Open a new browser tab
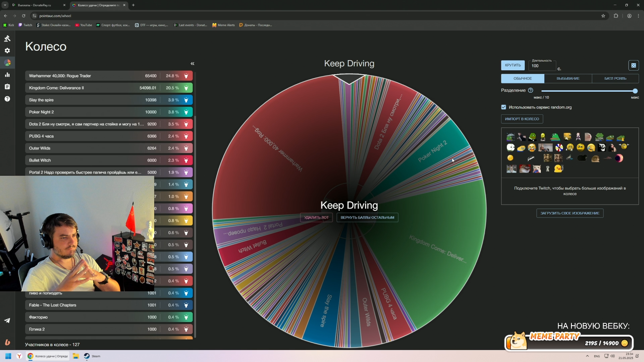Image resolution: width=644 pixels, height=362 pixels. coord(133,5)
